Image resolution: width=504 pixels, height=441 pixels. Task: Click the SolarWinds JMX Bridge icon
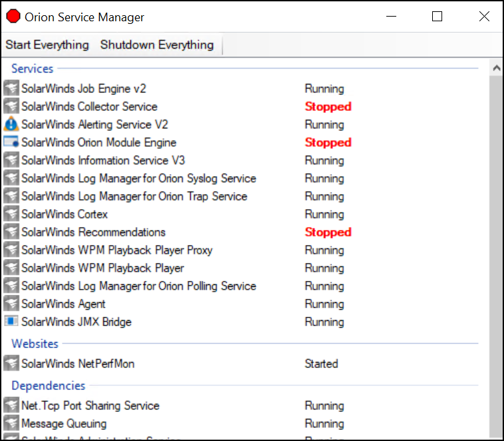11,321
